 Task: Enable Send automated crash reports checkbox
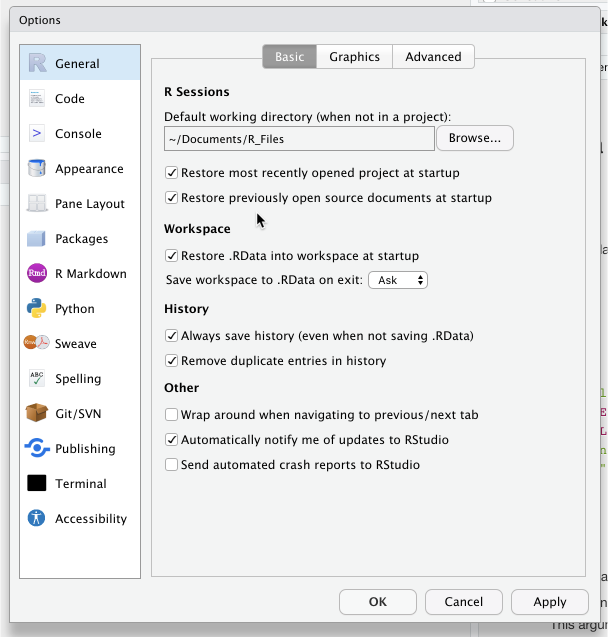coord(171,465)
